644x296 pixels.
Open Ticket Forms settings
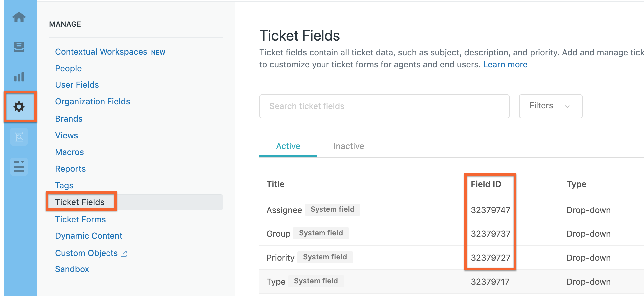pos(80,219)
